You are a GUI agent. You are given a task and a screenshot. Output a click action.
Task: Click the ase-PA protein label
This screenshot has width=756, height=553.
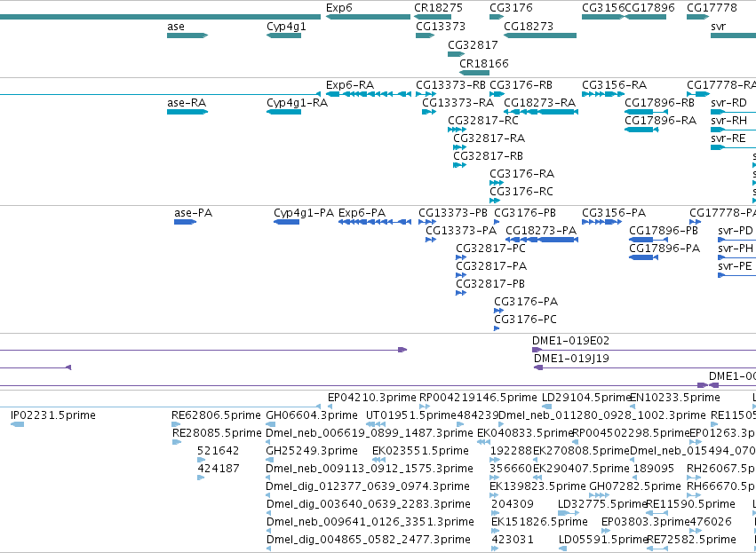pos(194,213)
